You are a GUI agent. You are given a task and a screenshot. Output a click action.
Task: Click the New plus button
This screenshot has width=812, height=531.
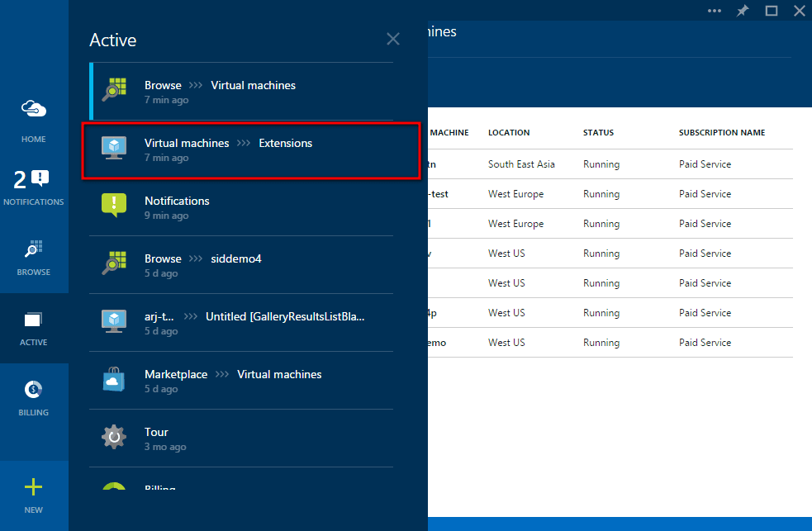[34, 494]
